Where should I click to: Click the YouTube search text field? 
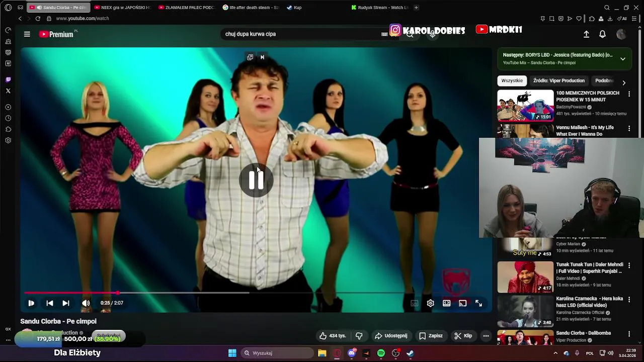pos(302,34)
